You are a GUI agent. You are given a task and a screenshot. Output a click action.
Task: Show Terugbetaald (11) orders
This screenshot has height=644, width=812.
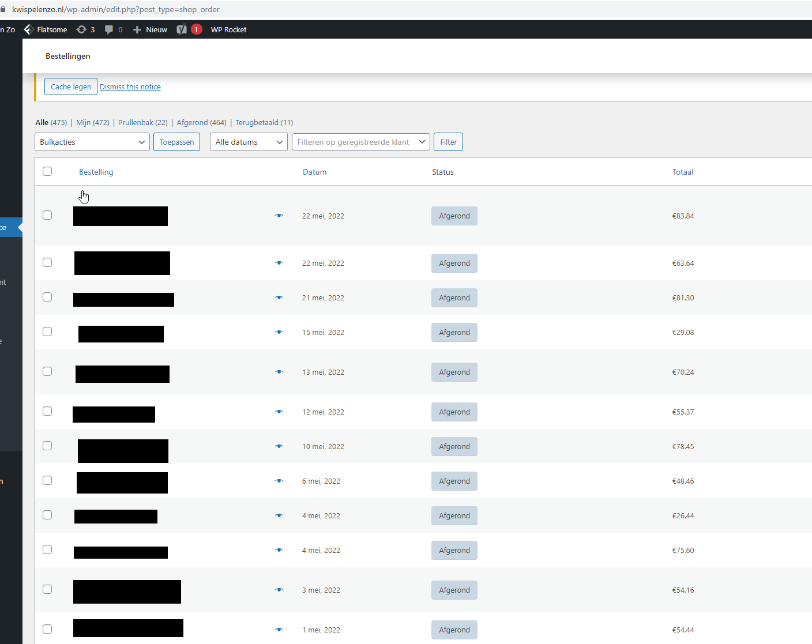coord(264,122)
